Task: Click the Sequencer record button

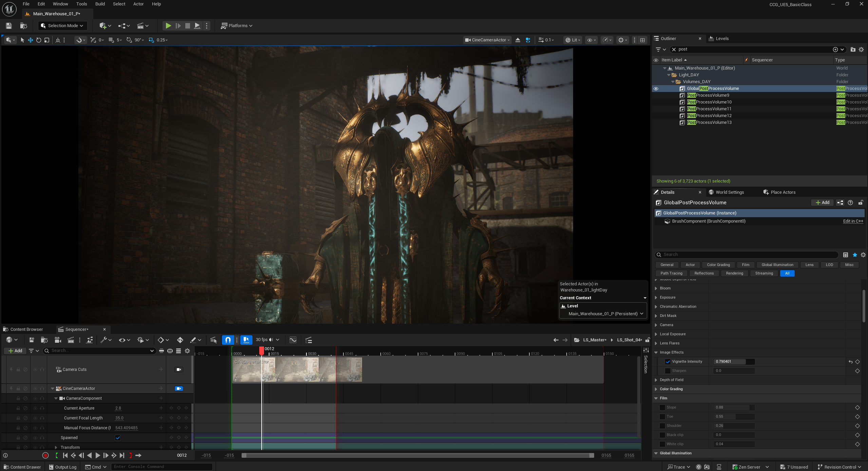Action: pyautogui.click(x=45, y=455)
